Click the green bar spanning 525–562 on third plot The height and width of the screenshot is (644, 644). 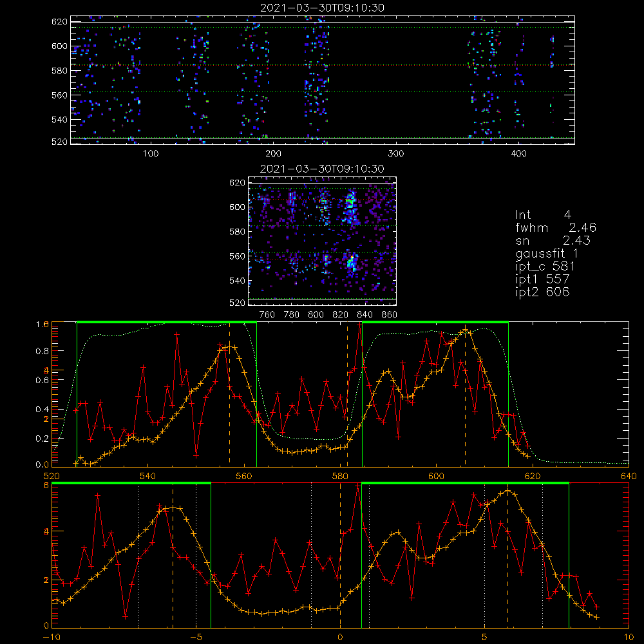167,322
